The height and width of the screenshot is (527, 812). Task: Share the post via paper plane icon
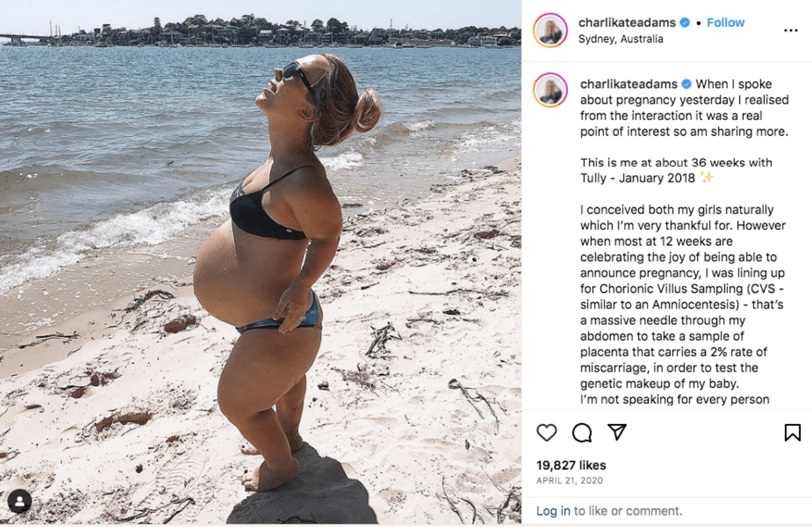[617, 432]
